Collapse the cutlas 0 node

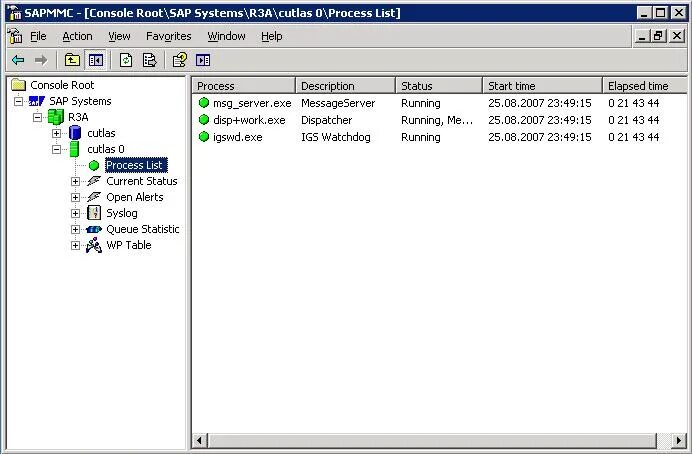coord(56,149)
